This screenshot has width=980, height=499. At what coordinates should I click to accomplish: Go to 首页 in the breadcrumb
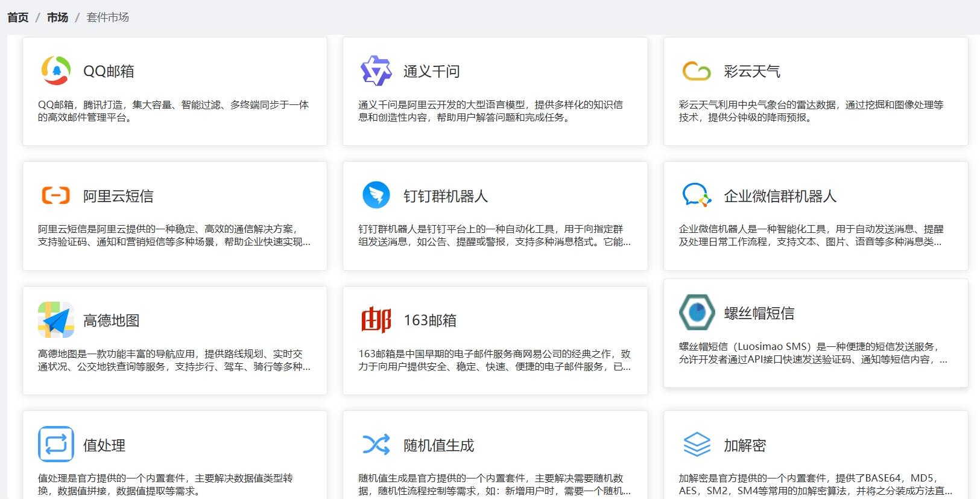coord(18,17)
